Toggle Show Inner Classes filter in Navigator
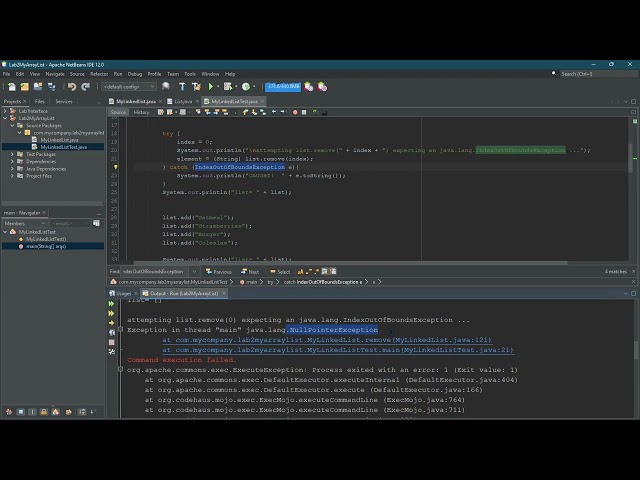Viewport: 640px width, 480px height. coord(56,412)
